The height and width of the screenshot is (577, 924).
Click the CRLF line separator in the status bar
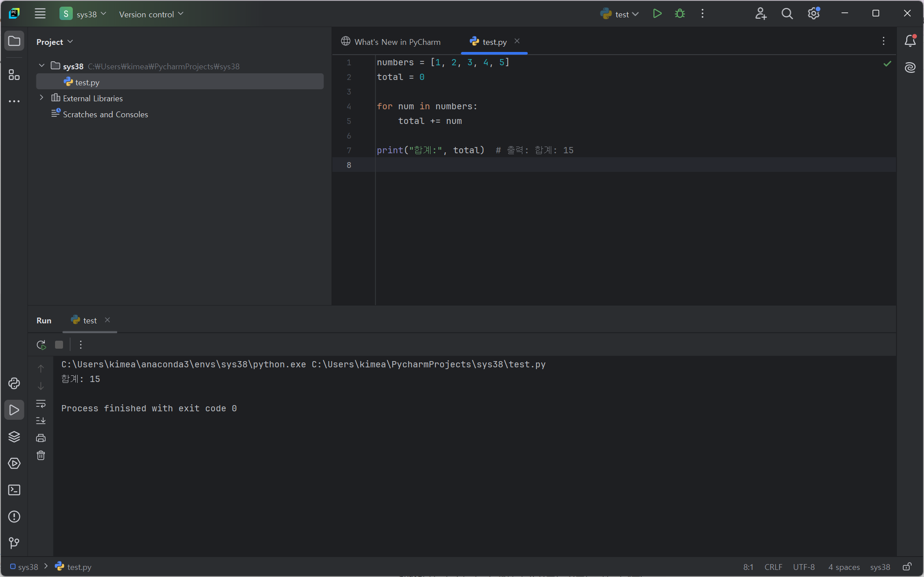point(773,567)
